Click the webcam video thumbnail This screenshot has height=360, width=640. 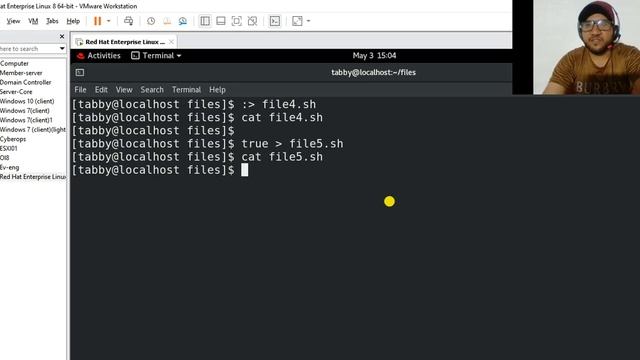(587, 47)
